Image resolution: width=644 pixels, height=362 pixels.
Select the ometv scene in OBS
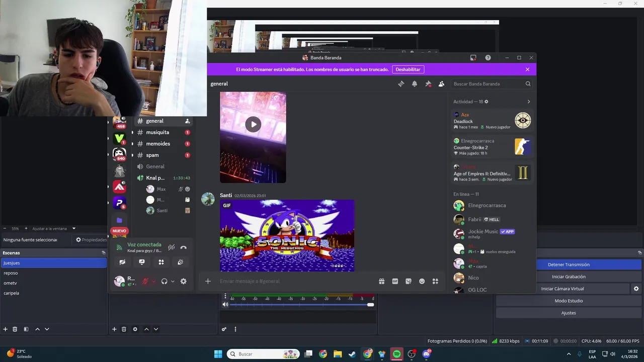pos(53,283)
